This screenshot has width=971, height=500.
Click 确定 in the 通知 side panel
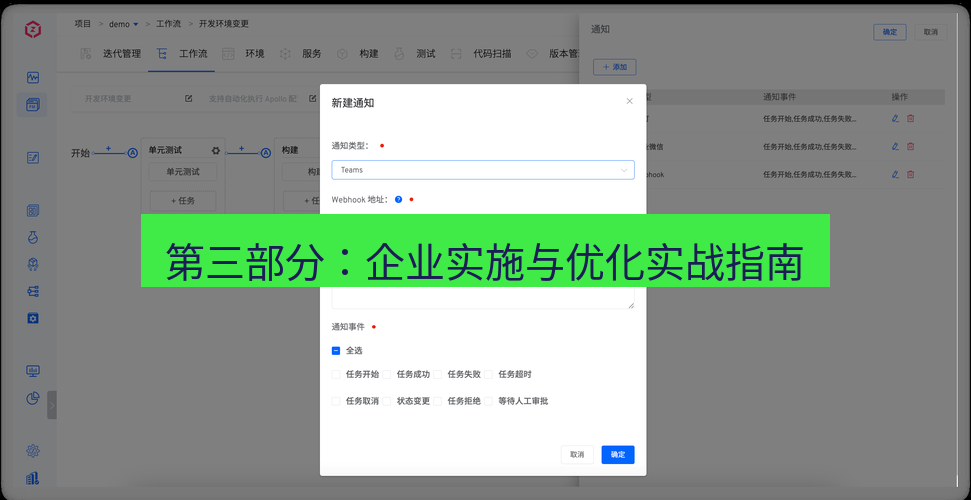pos(890,32)
